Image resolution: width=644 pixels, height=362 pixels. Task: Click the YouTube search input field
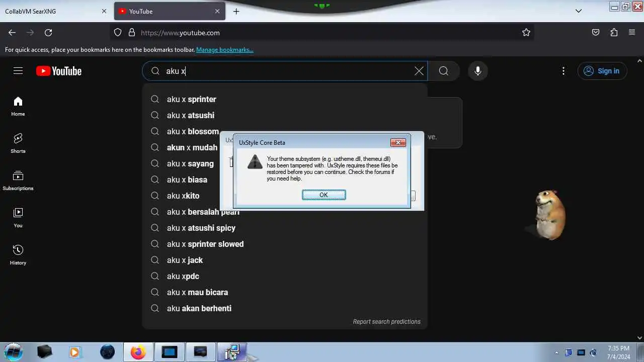coord(285,71)
